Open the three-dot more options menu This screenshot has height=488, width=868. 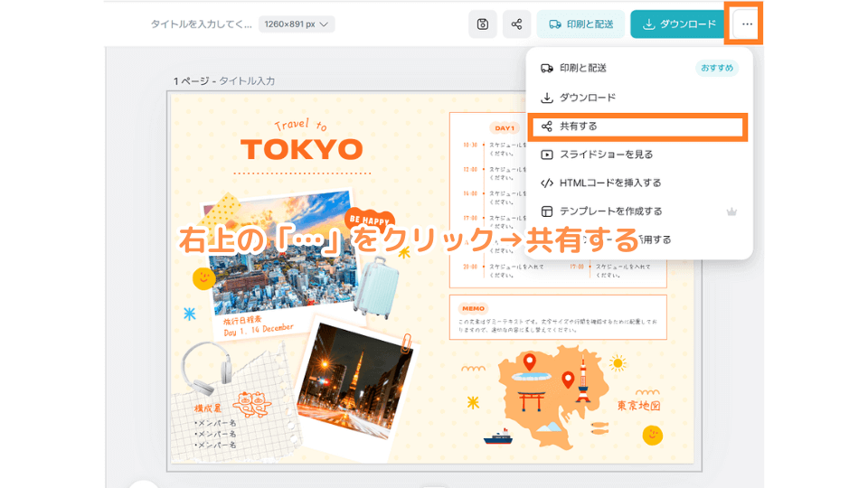click(746, 24)
